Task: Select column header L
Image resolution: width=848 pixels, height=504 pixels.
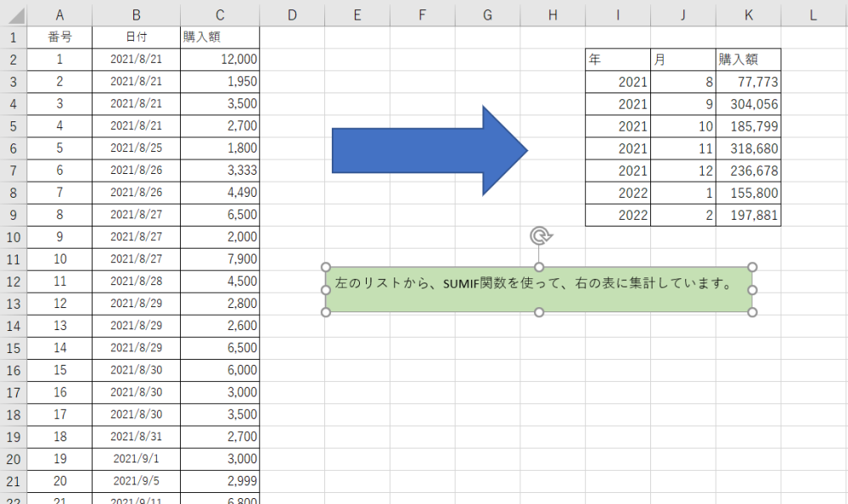Action: (812, 14)
